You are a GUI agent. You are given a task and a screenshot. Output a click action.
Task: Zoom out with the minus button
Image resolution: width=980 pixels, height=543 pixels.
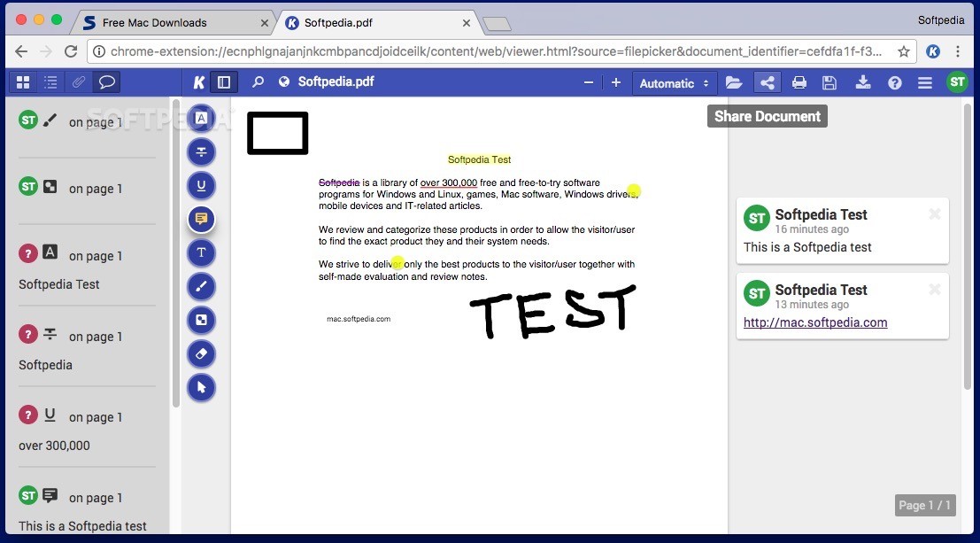[588, 82]
